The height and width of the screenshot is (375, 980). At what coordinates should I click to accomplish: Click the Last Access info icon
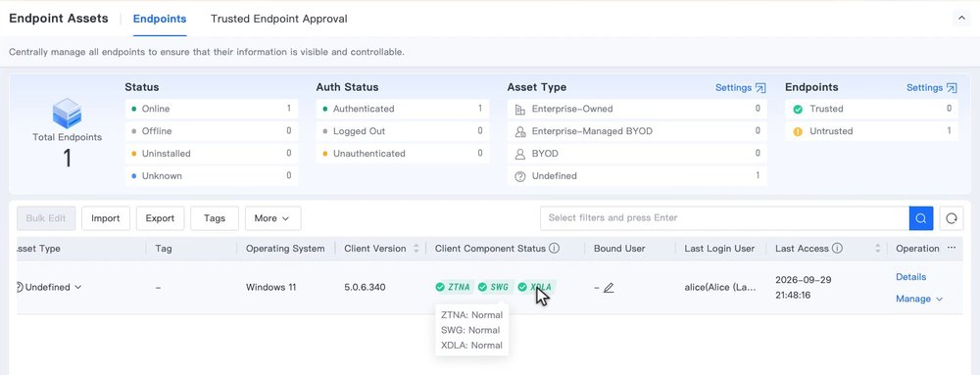pos(837,249)
